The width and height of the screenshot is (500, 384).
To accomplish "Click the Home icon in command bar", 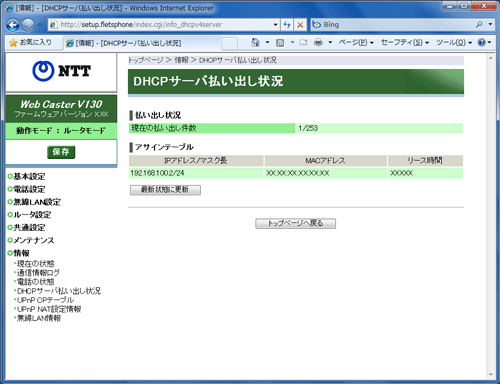I will tap(255, 42).
